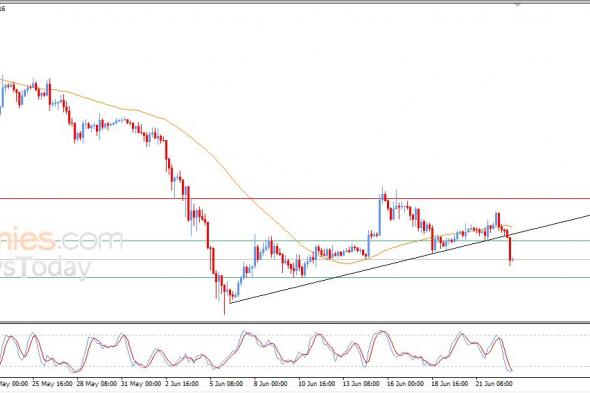Click the '25 May 16:00' time axis label
This screenshot has height=393, width=590.
(52, 384)
